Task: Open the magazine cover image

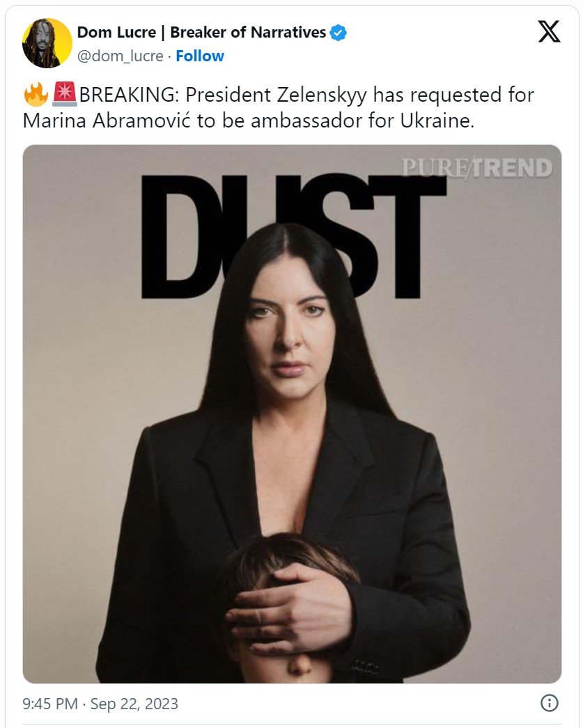Action: pos(292,414)
